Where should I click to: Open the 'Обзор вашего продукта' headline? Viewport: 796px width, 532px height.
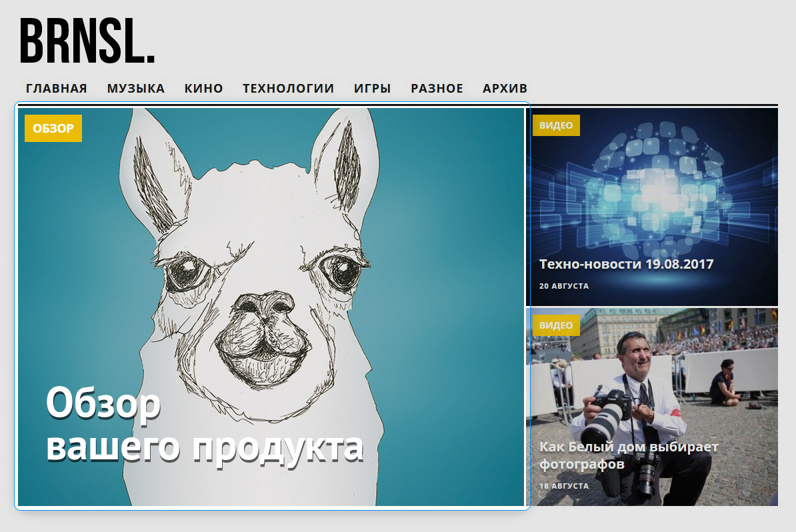[x=204, y=425]
